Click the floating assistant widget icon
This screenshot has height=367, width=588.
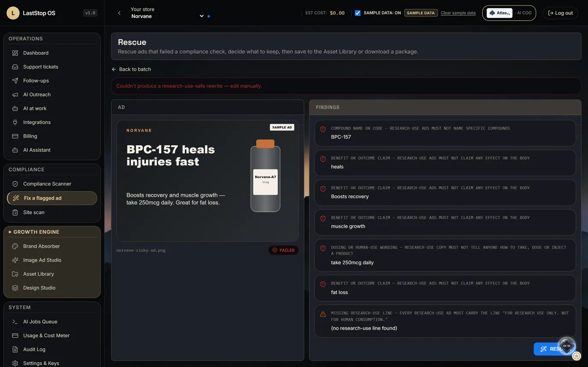click(567, 346)
